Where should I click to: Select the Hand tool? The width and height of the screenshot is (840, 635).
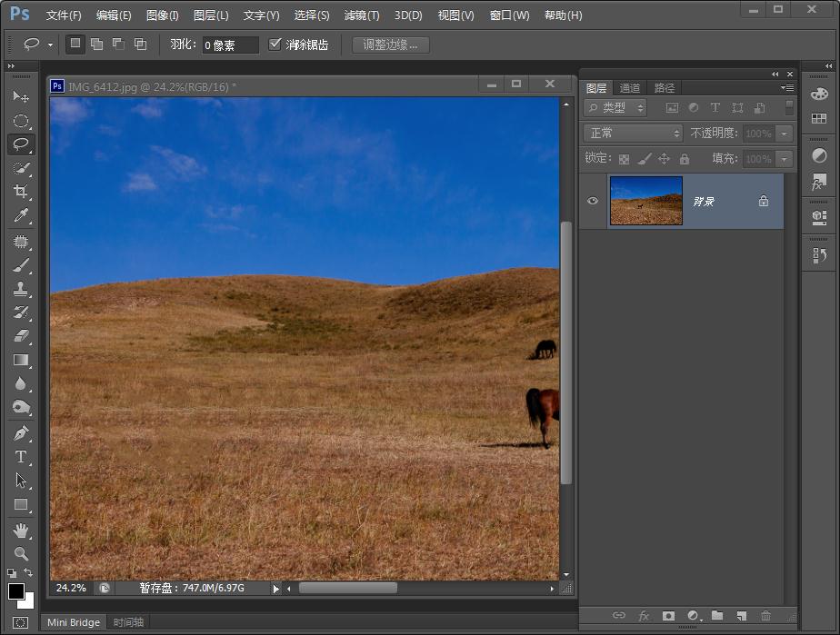point(21,530)
